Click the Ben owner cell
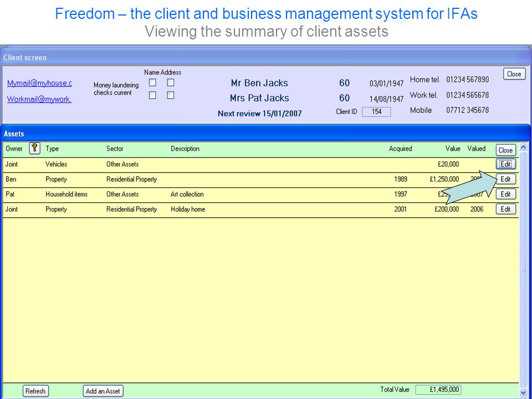This screenshot has width=532, height=399. (11, 179)
